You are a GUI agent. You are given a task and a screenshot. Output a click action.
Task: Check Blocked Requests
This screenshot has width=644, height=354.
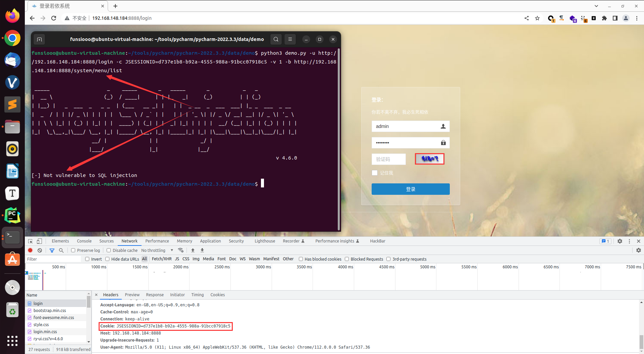click(x=347, y=259)
